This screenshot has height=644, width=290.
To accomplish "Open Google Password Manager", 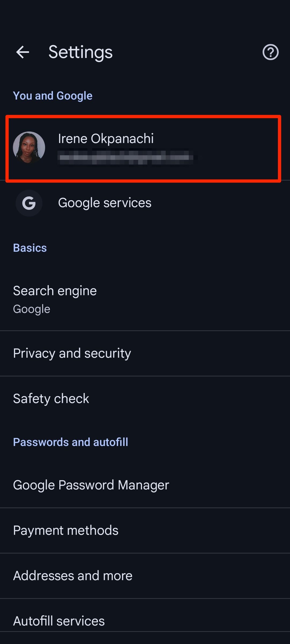I will (x=91, y=485).
